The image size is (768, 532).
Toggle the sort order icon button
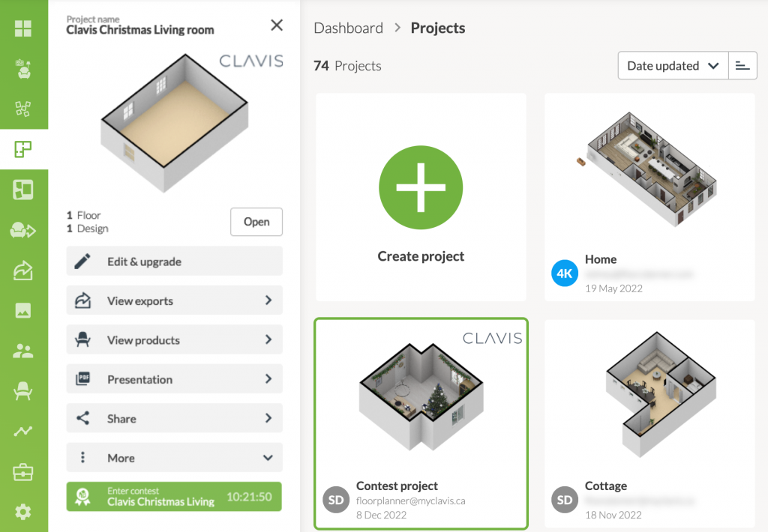742,66
